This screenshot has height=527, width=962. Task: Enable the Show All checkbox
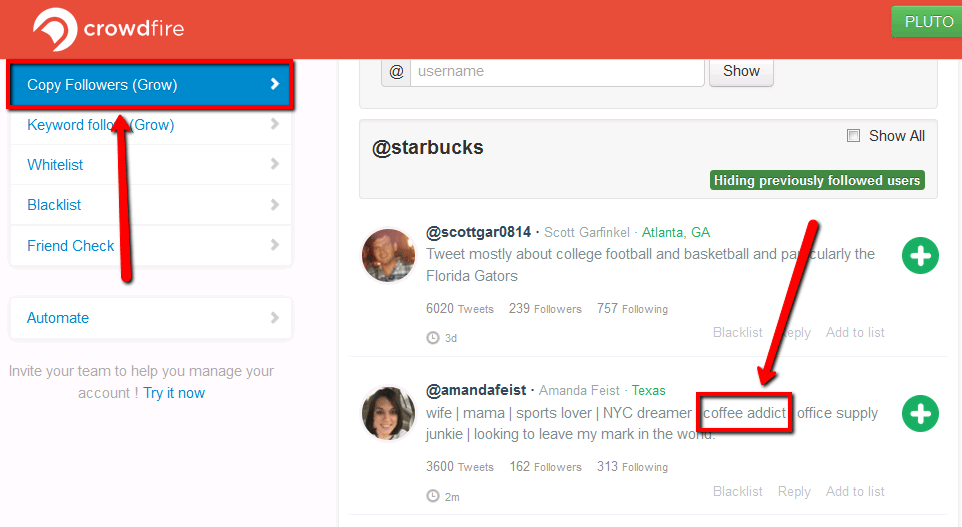click(x=853, y=136)
